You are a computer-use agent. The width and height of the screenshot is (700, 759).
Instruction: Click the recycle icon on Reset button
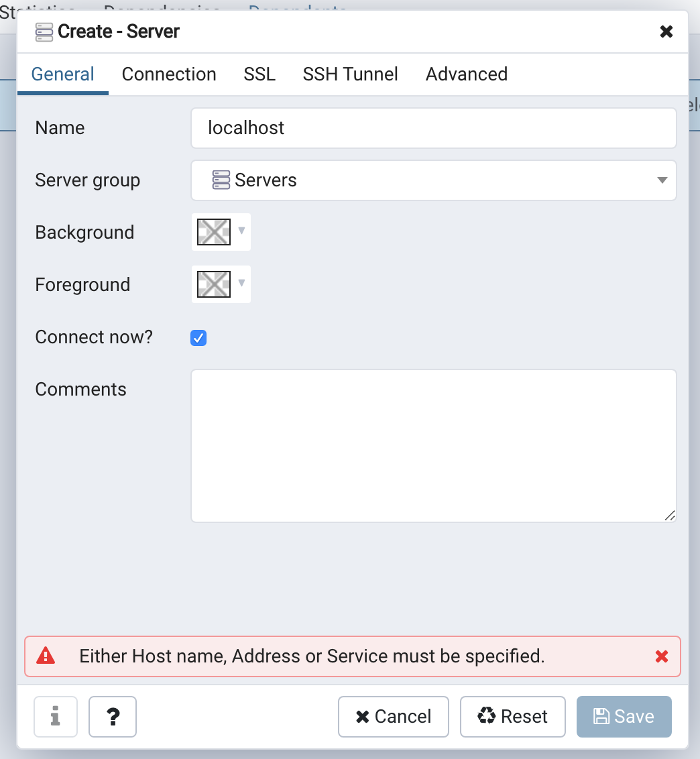point(485,717)
